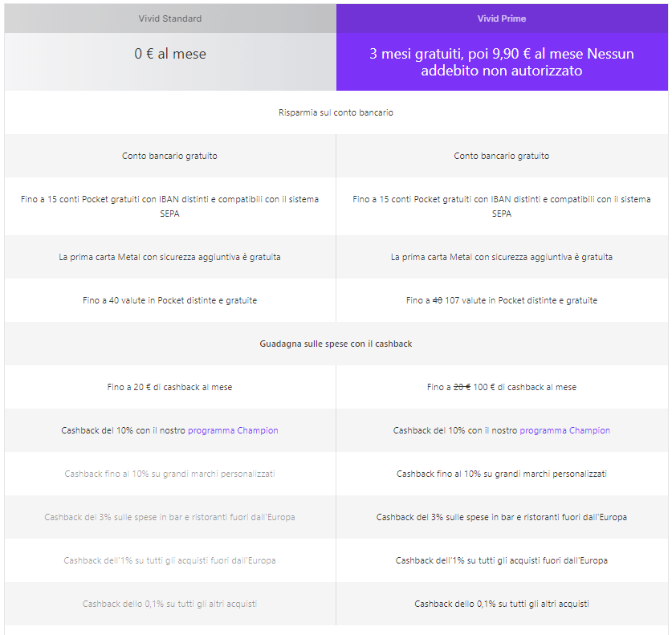The width and height of the screenshot is (672, 635).
Task: Click Metal card text in Standard column
Action: pos(169,257)
